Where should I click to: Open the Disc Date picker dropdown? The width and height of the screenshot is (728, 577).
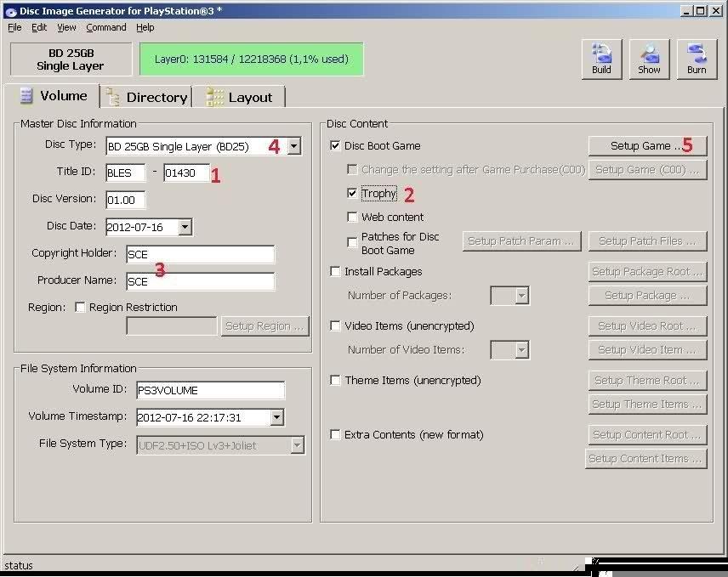coord(185,227)
